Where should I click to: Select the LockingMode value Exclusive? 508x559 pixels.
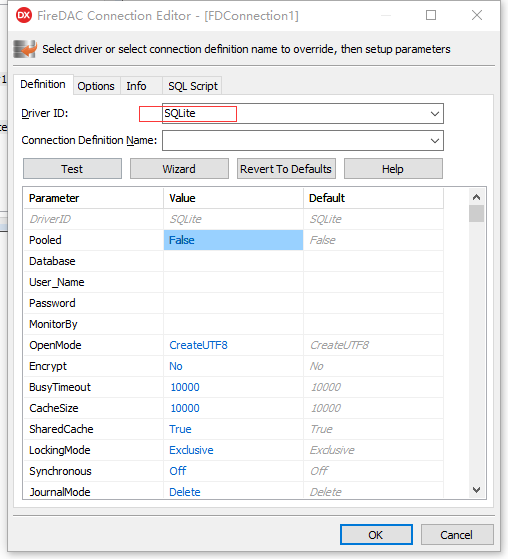point(234,450)
